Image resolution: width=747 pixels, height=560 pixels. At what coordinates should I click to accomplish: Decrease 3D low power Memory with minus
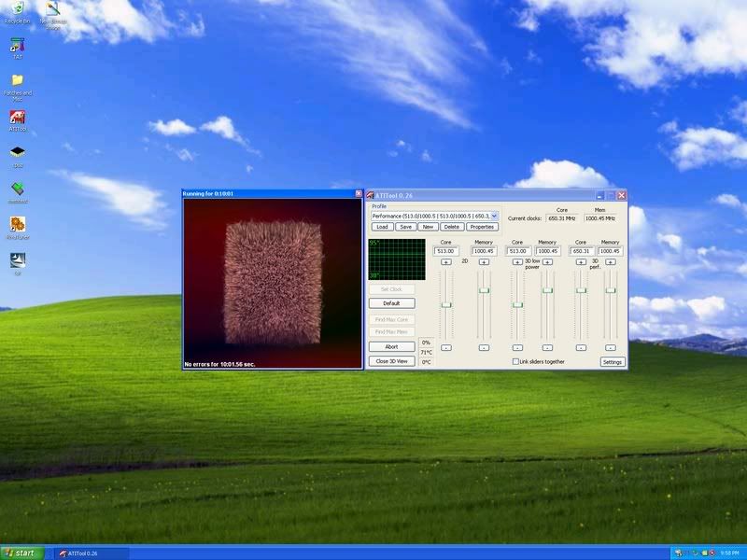pyautogui.click(x=548, y=347)
